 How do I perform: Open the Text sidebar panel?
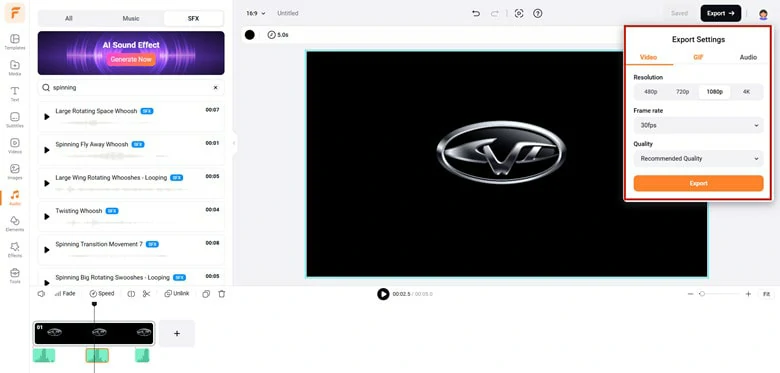pos(15,93)
